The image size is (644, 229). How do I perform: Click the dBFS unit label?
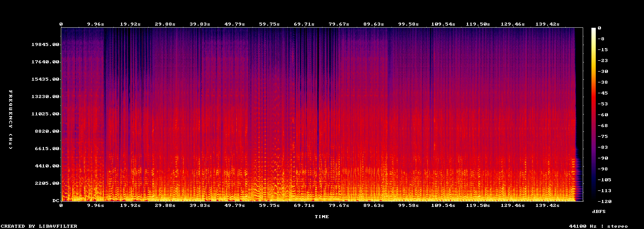pyautogui.click(x=598, y=211)
